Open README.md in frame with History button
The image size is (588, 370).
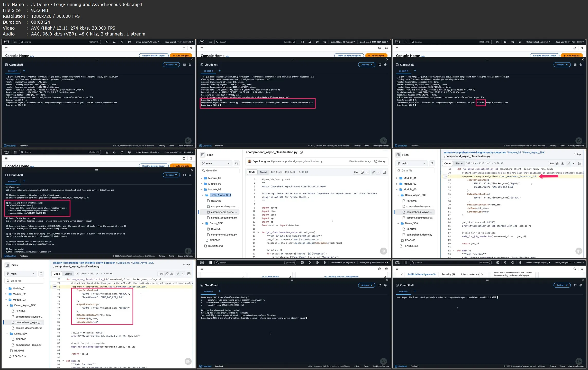click(215, 246)
